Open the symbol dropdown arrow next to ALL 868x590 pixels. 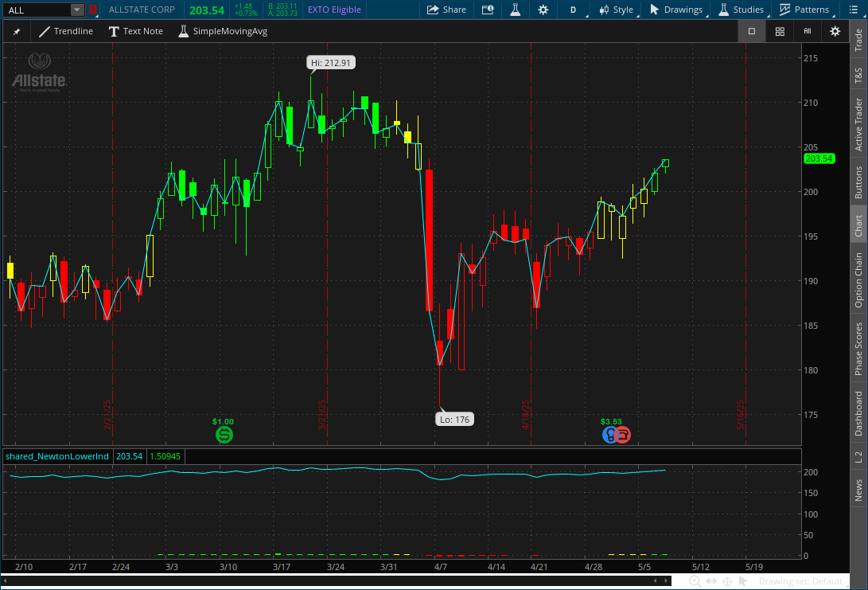(x=77, y=10)
